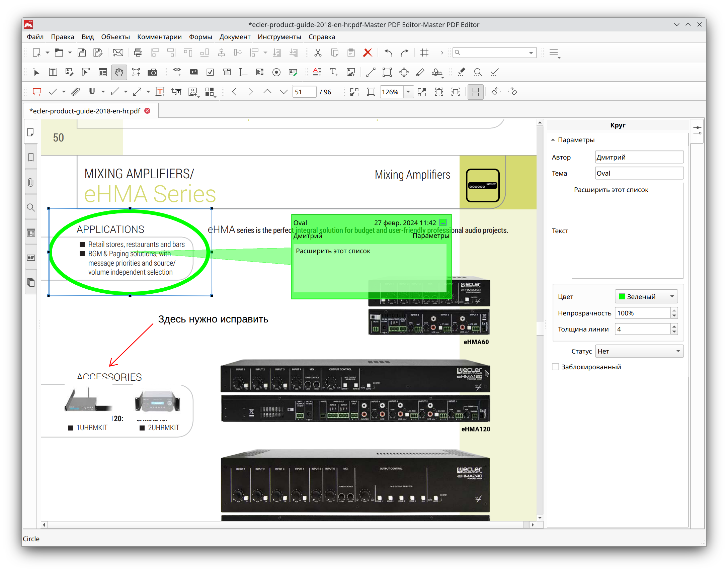Select the Check Box form tool
This screenshot has height=572, width=728.
point(211,72)
